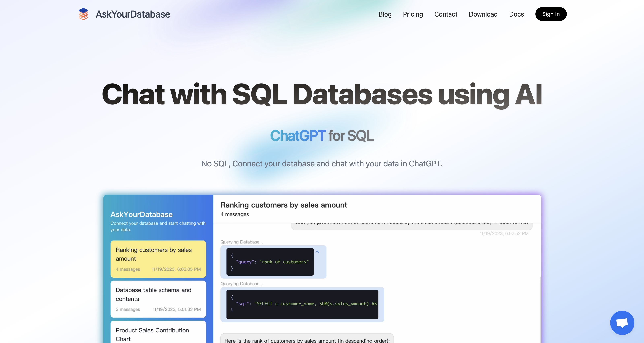Open the Docs section
Viewport: 644px width, 343px height.
pyautogui.click(x=516, y=14)
